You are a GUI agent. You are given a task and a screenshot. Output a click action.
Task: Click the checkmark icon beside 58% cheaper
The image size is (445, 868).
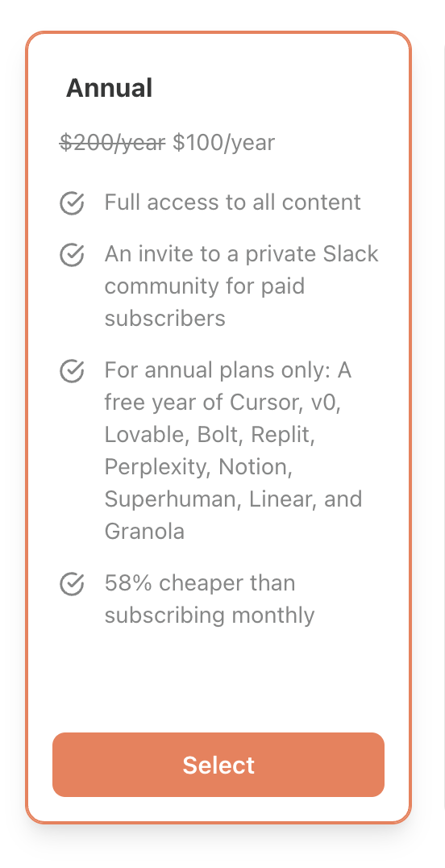pos(72,584)
